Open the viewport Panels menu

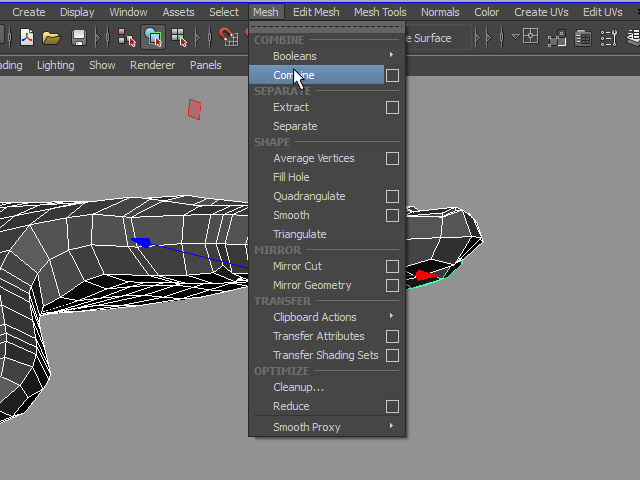pos(205,65)
